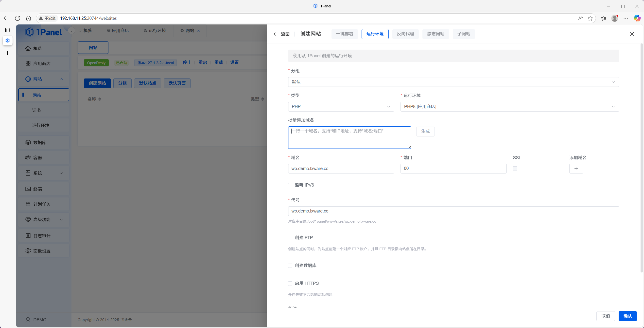Open 面板设置 via gear icon
644x328 pixels.
click(28, 251)
